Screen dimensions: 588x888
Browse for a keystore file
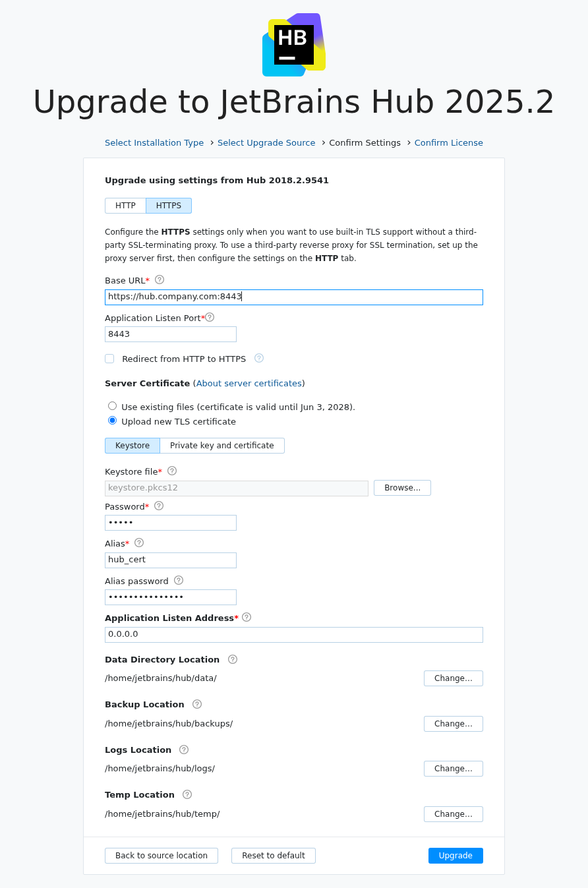402,487
